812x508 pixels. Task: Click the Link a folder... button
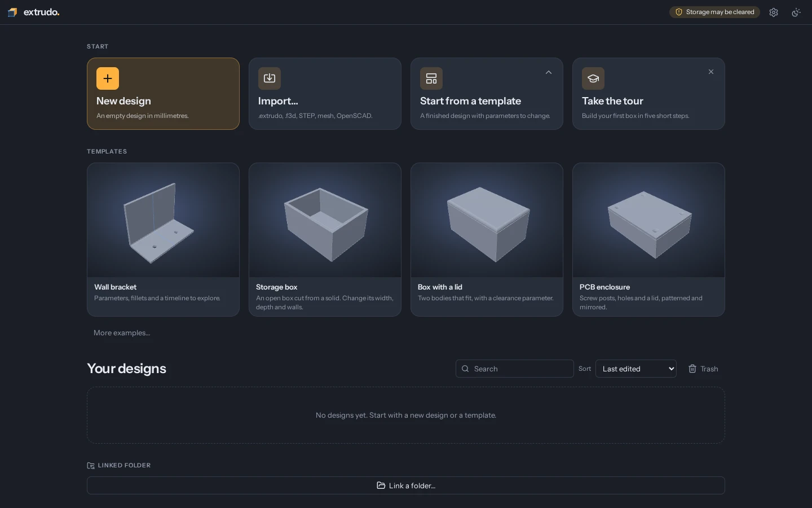[406, 485]
